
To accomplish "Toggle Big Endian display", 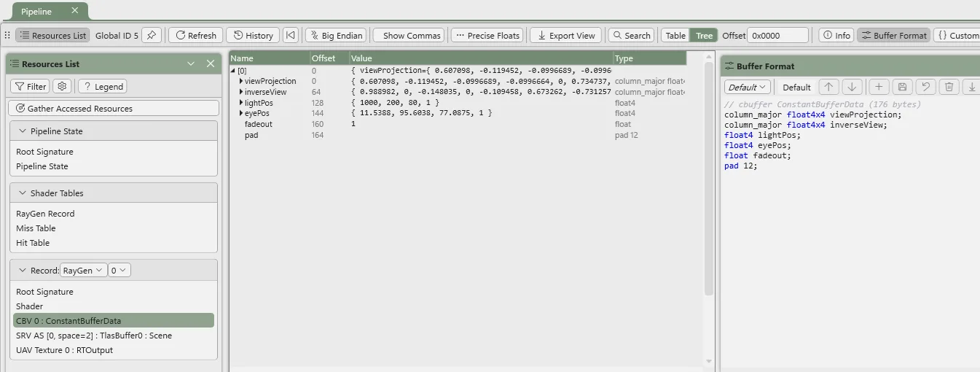I will [336, 35].
